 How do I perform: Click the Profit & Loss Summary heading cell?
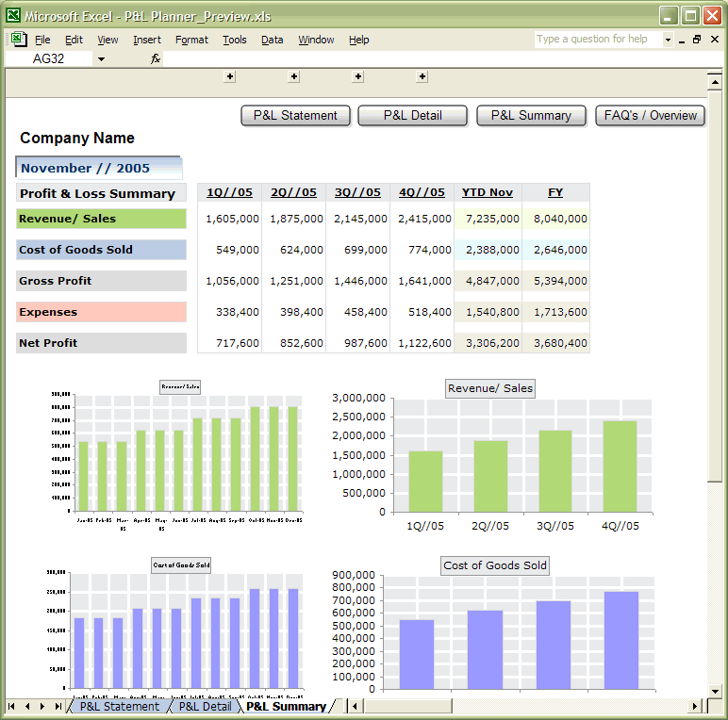(101, 193)
